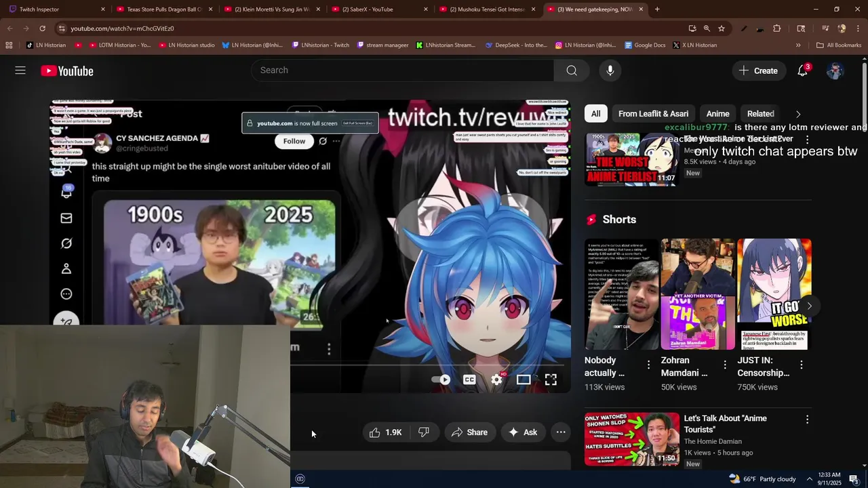Screen dimensions: 868x488
Task: Open options for Anime Tourists video
Action: [x=807, y=420]
